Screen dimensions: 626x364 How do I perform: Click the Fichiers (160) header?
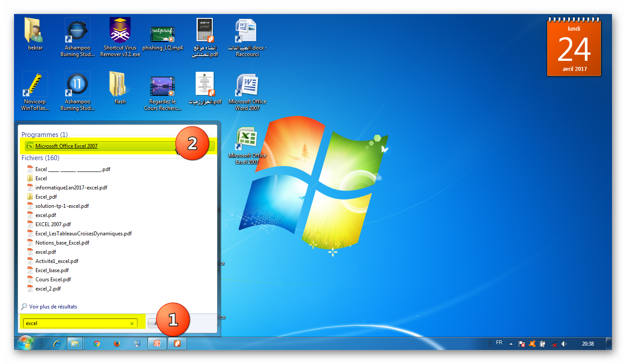[x=40, y=158]
